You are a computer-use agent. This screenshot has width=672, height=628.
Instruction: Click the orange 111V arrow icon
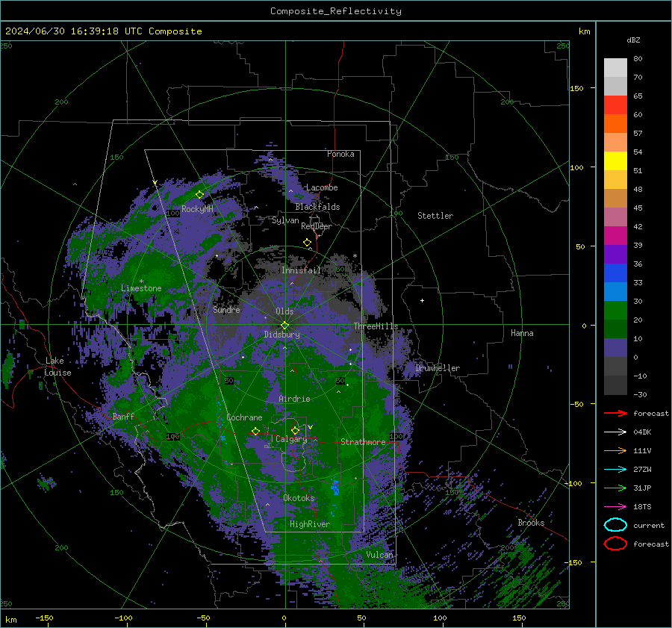coord(615,450)
